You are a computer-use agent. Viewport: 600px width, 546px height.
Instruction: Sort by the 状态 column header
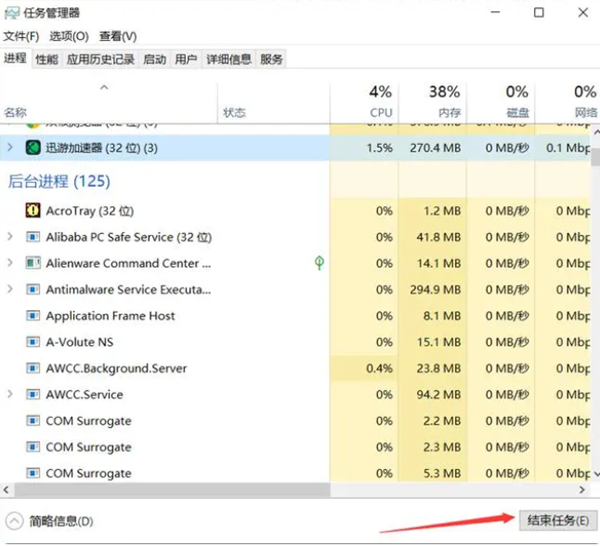[274, 103]
